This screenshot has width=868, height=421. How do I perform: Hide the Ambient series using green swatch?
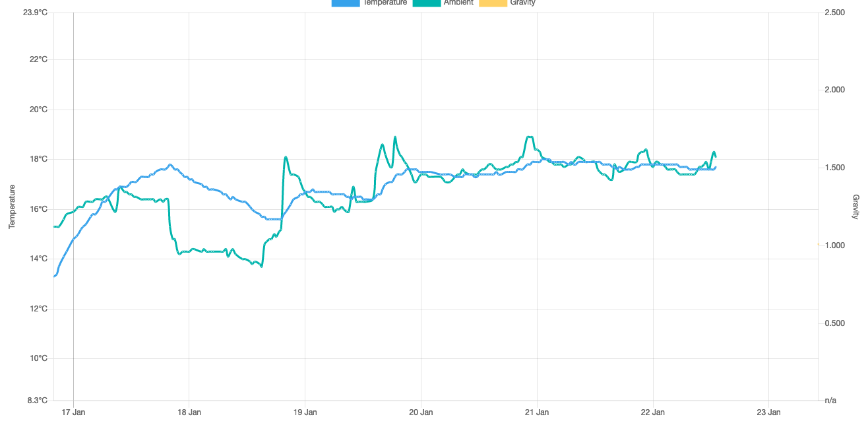pos(426,3)
